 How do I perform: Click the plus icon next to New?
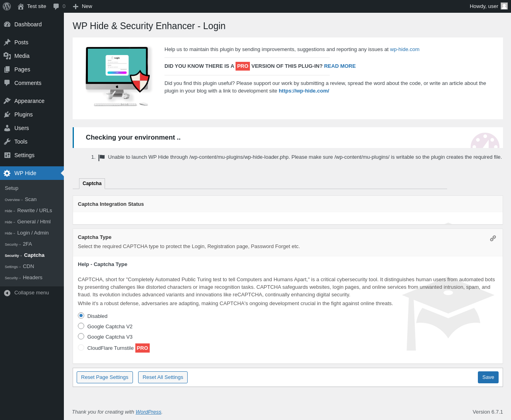[75, 6]
